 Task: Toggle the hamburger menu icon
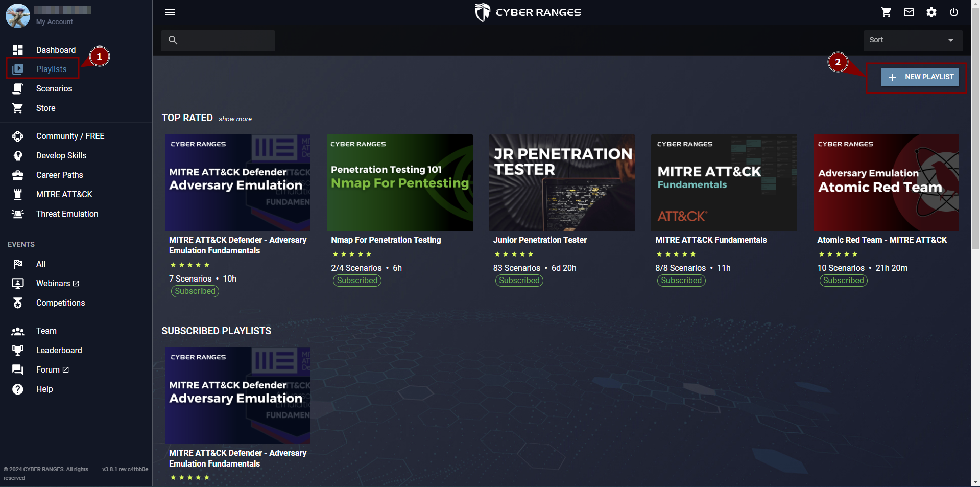[x=170, y=12]
